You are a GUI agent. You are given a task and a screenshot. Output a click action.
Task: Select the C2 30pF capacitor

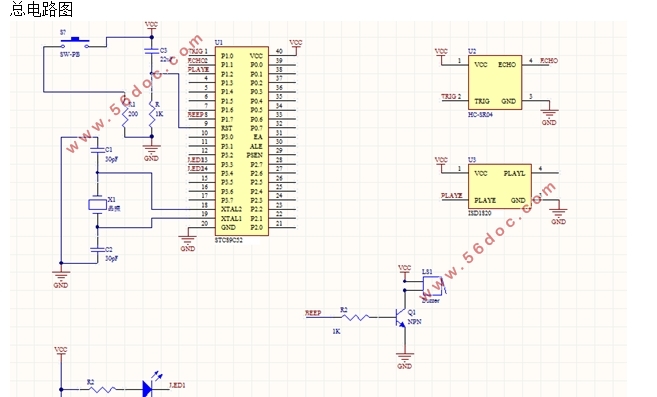[x=97, y=249]
